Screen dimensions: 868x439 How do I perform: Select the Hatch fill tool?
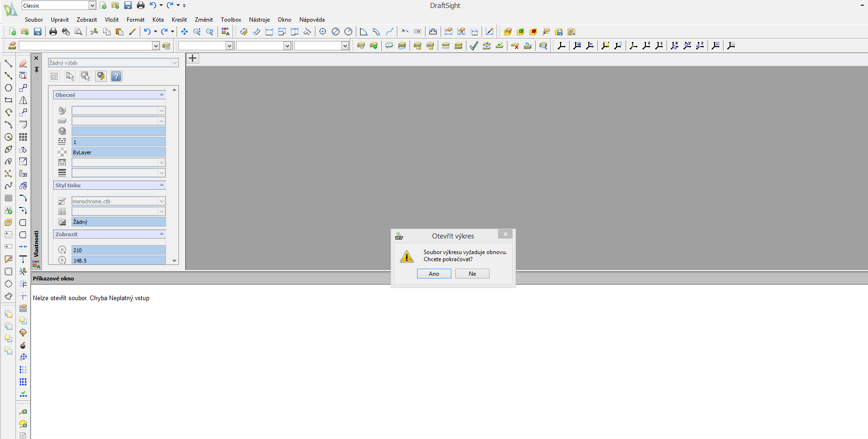[8, 198]
